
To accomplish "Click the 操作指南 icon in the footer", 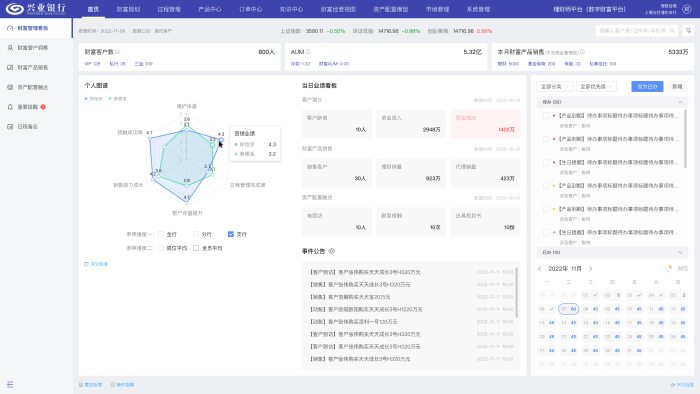I will click(x=113, y=385).
